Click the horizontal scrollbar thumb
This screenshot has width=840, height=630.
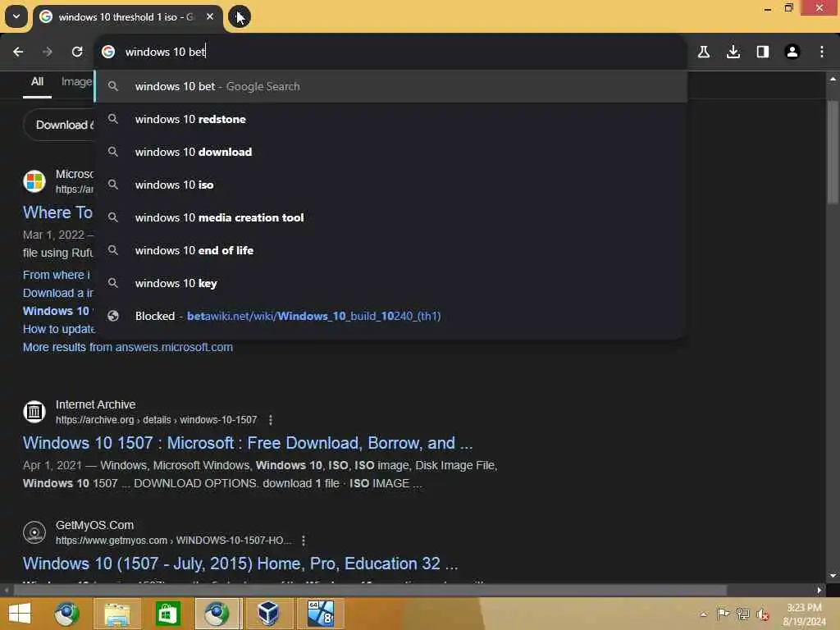[370, 591]
